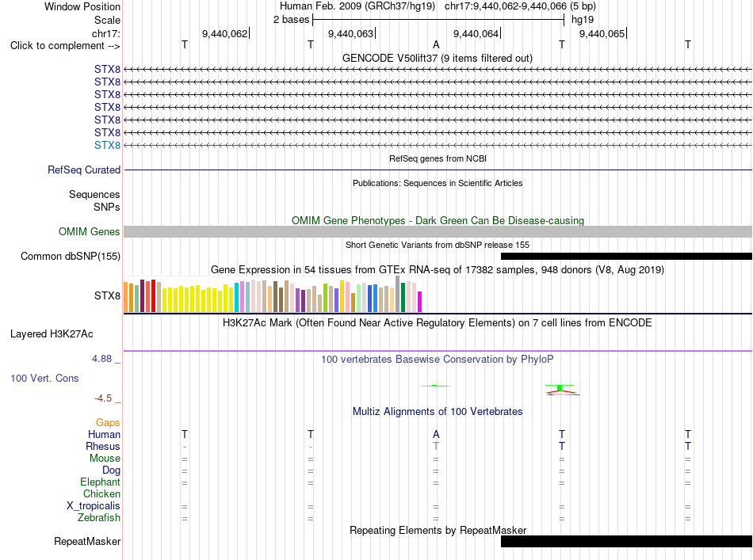
Task: Click the 9,440,063 coordinate label
Action: click(x=350, y=33)
